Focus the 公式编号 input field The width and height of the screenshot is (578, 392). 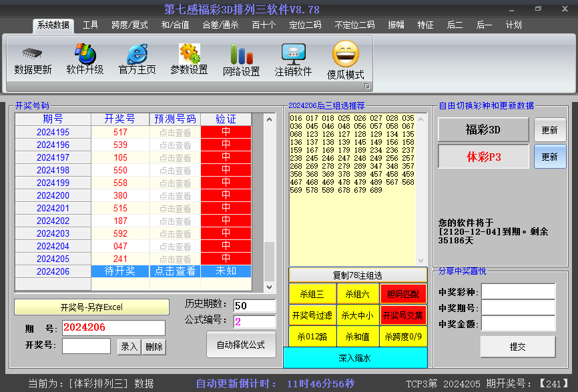click(254, 322)
